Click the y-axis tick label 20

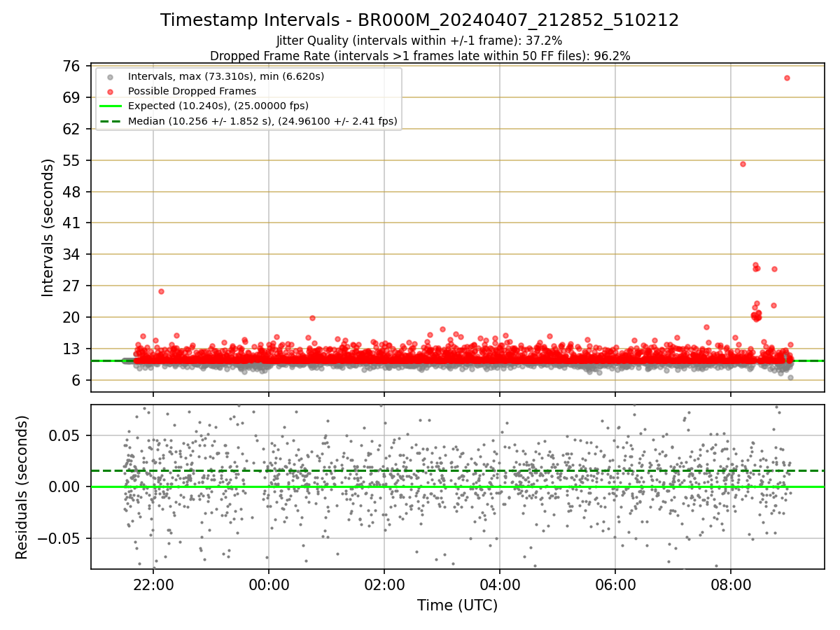[x=70, y=317]
